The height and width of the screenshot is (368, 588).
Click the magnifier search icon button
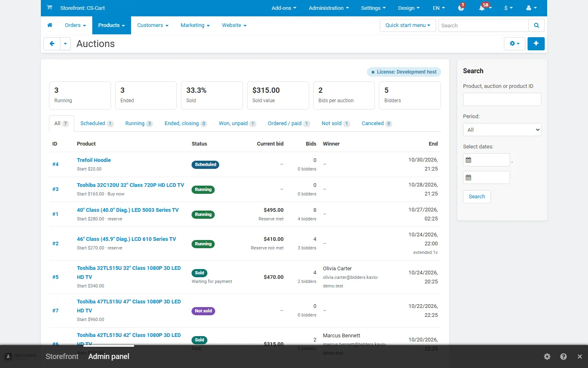537,25
